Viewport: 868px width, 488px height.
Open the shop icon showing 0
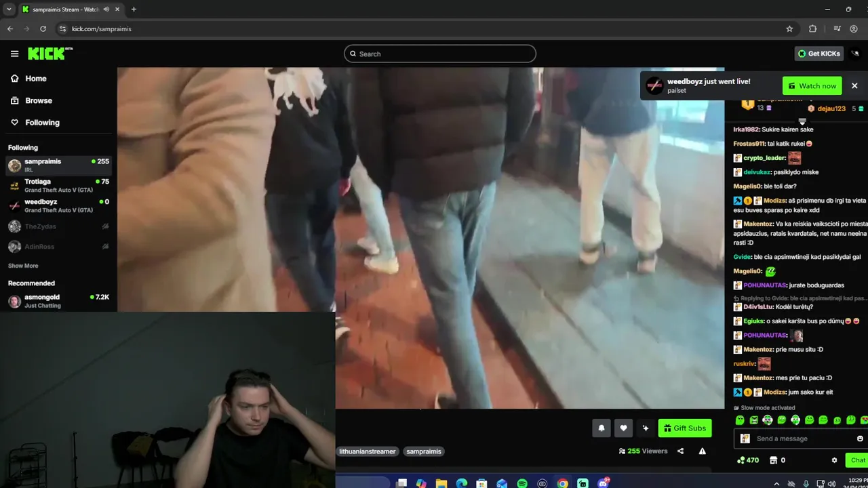click(x=778, y=460)
